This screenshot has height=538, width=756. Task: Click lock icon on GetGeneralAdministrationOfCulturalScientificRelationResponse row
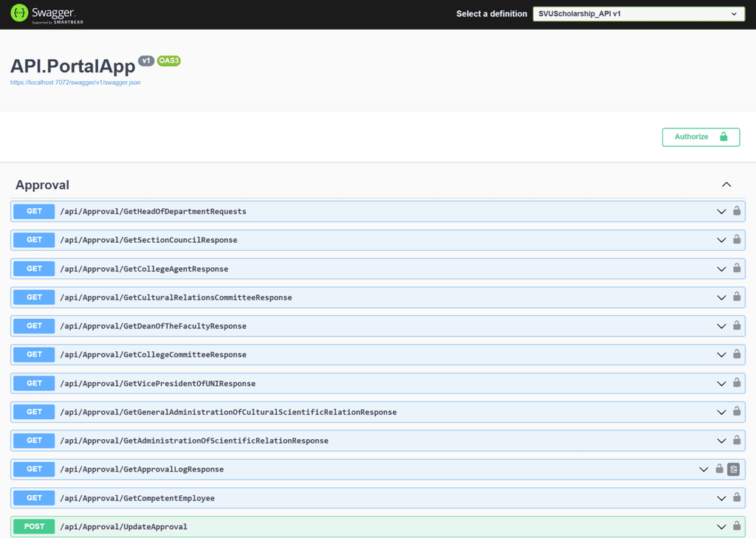click(737, 411)
